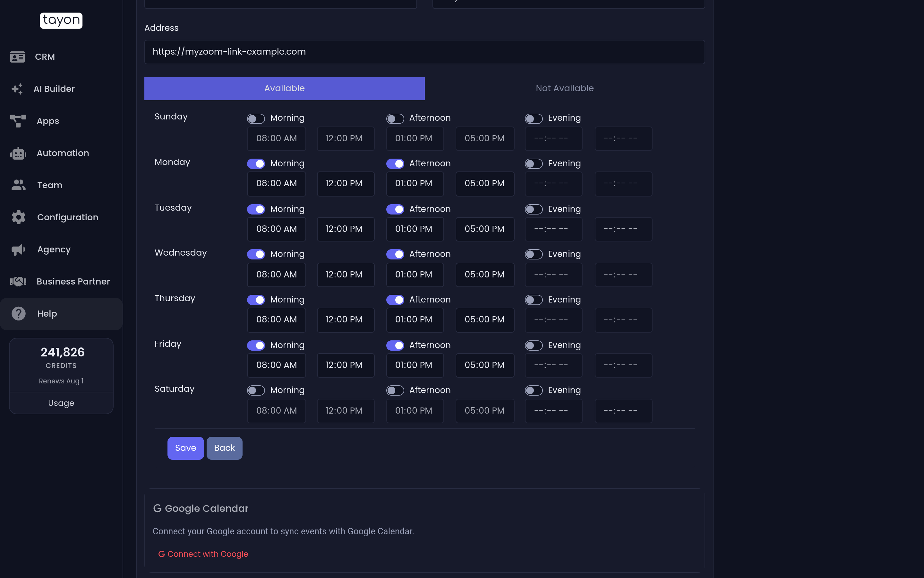Click Wednesday evening start time field
The height and width of the screenshot is (578, 924).
554,275
